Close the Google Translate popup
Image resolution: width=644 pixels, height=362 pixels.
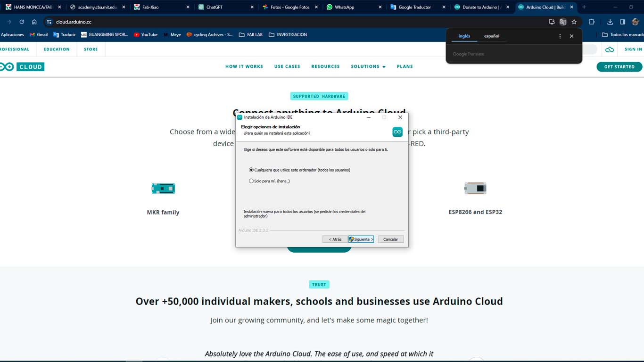coord(571,36)
